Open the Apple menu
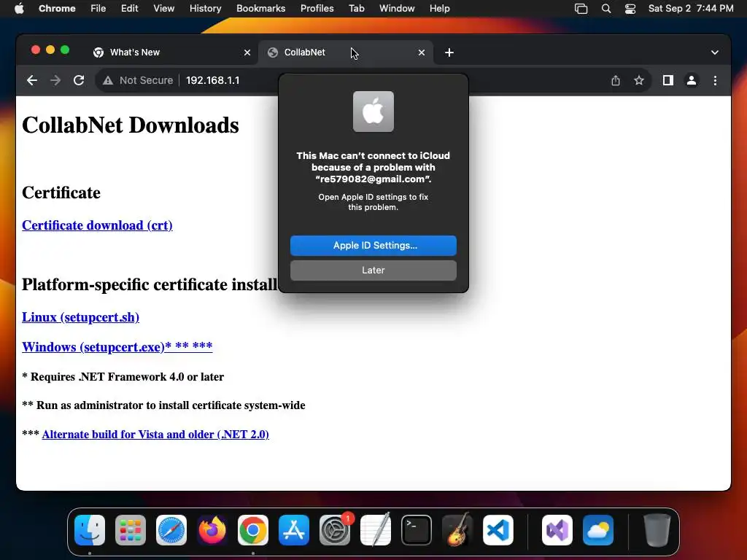 click(19, 8)
